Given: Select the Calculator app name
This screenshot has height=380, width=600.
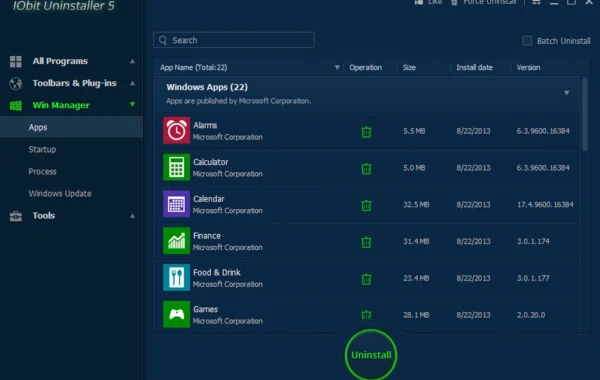Looking at the screenshot, I should coord(210,162).
